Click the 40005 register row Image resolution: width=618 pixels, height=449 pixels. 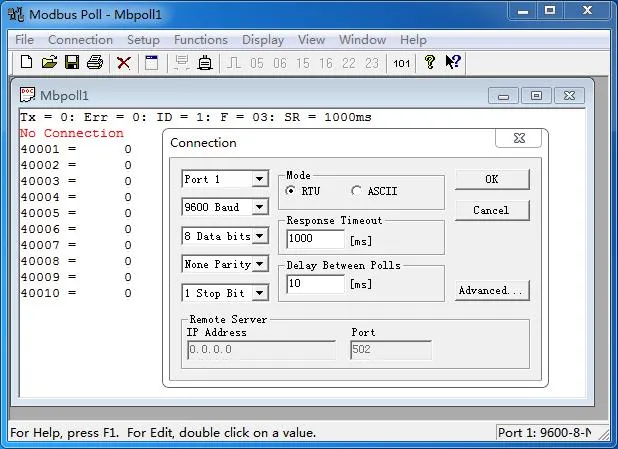[76, 213]
